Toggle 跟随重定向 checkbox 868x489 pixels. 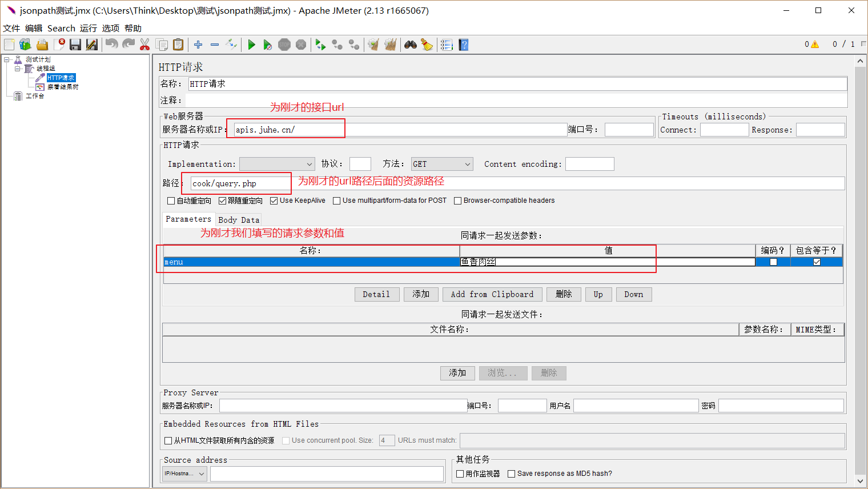222,201
